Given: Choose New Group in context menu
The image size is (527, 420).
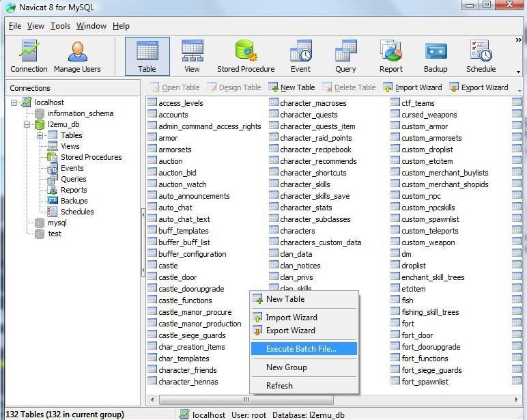Looking at the screenshot, I should click(304, 367).
